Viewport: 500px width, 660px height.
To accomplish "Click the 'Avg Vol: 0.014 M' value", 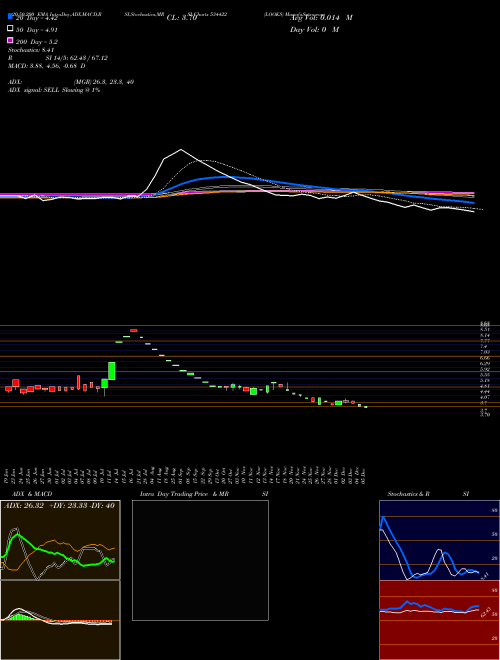I will [x=321, y=18].
